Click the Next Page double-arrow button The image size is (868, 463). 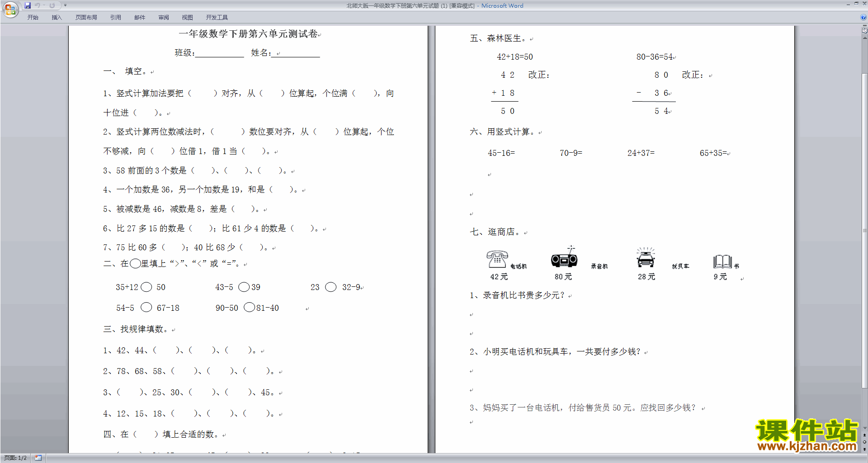(x=865, y=449)
